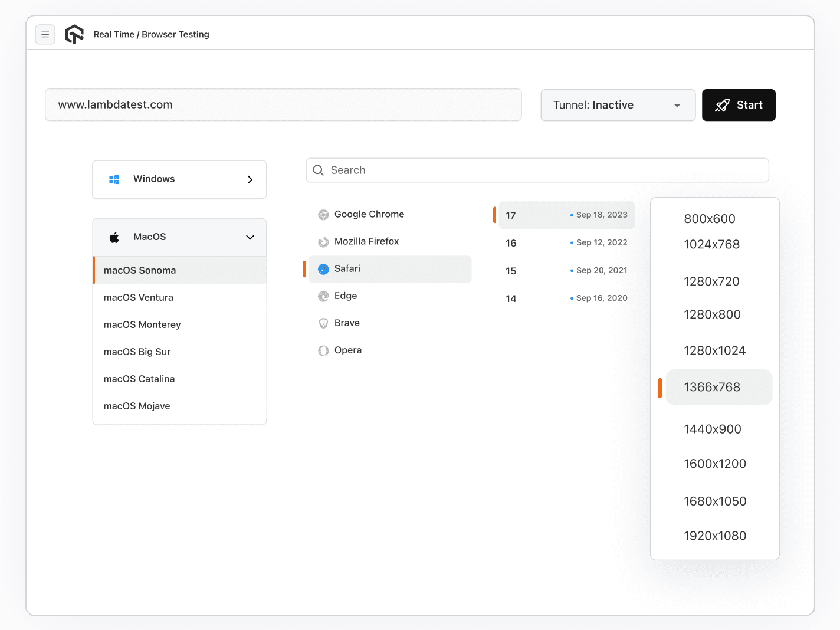840x630 pixels.
Task: Choose the Opera browser icon
Action: pyautogui.click(x=323, y=350)
